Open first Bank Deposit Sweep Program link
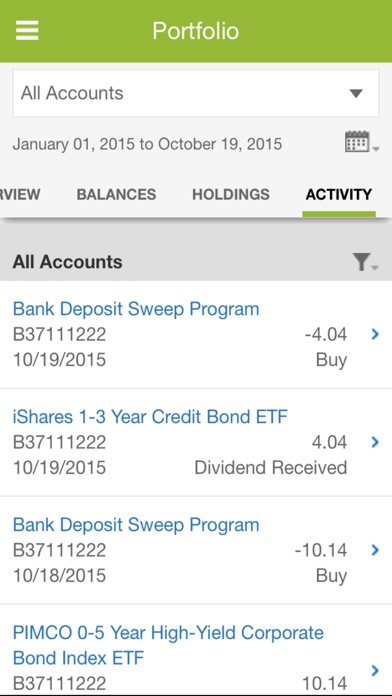Screen dimensions: 392x696 tap(136, 308)
